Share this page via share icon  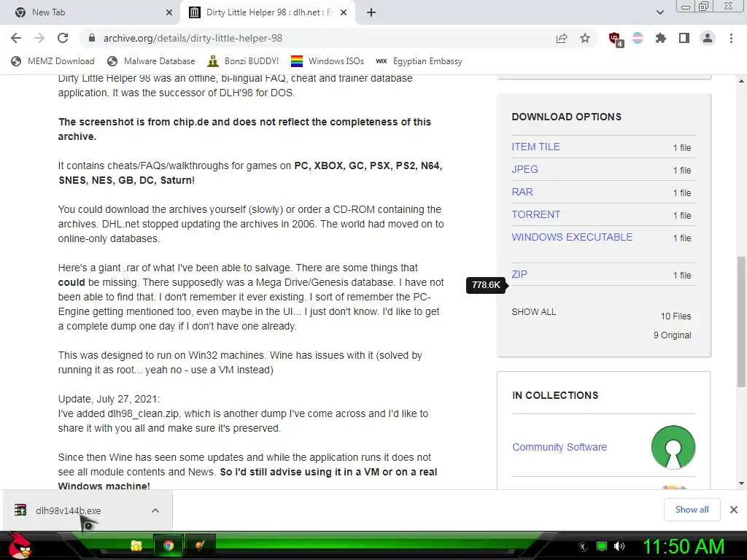tap(562, 38)
